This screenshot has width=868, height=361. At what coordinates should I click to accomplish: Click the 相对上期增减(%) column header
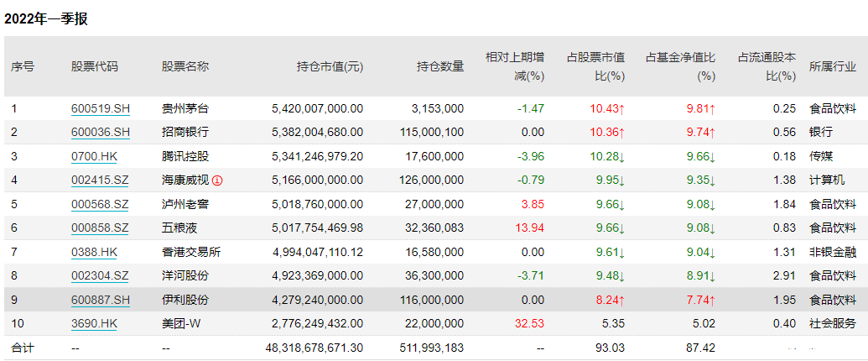(x=515, y=66)
